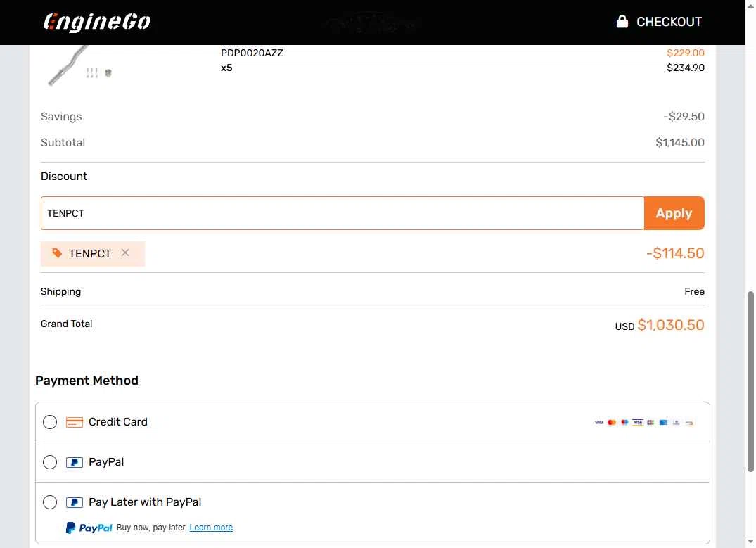756x548 pixels.
Task: Click the Discount section label
Action: click(x=64, y=177)
